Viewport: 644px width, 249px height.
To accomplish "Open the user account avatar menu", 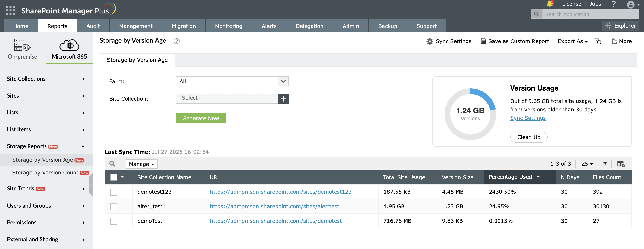I will click(x=632, y=4).
